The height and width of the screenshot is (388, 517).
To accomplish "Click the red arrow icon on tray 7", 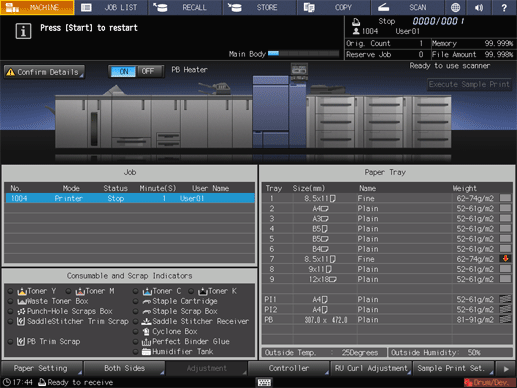I will tap(506, 259).
